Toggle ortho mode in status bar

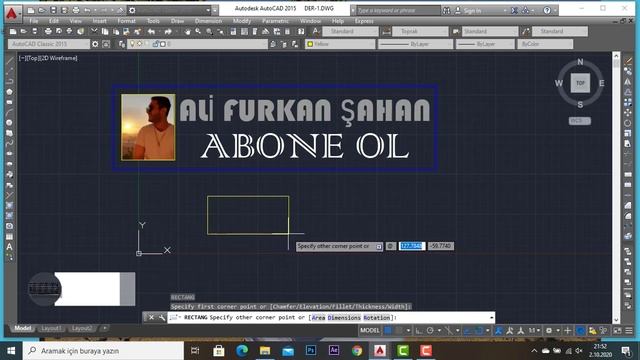coord(419,331)
